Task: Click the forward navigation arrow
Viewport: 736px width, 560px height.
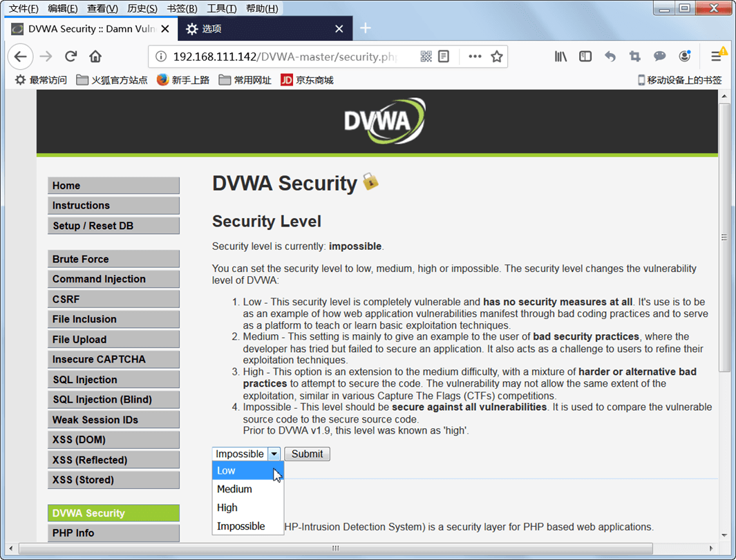Action: (x=46, y=57)
